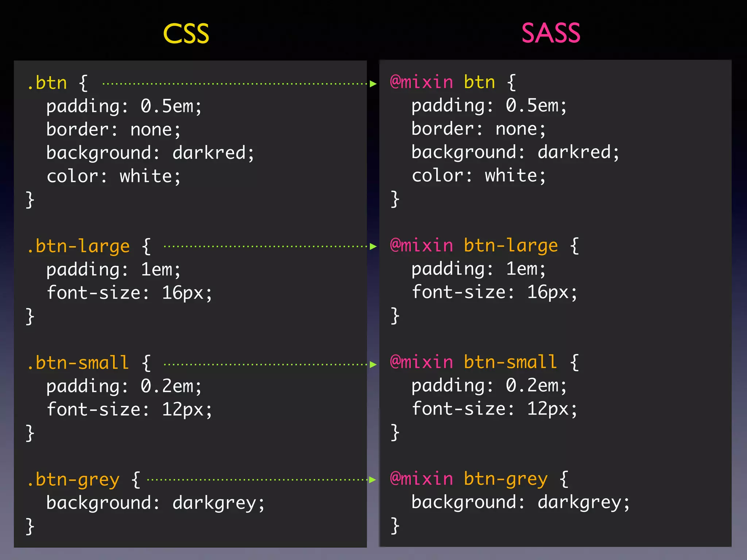
Task: Click the green arrowhead next to @mixin btn
Action: point(373,84)
